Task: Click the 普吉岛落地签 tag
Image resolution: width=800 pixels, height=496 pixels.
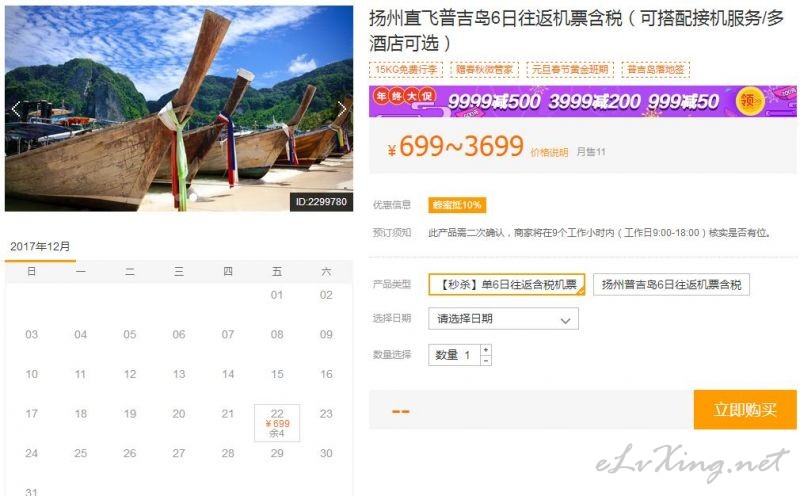Action: (656, 69)
